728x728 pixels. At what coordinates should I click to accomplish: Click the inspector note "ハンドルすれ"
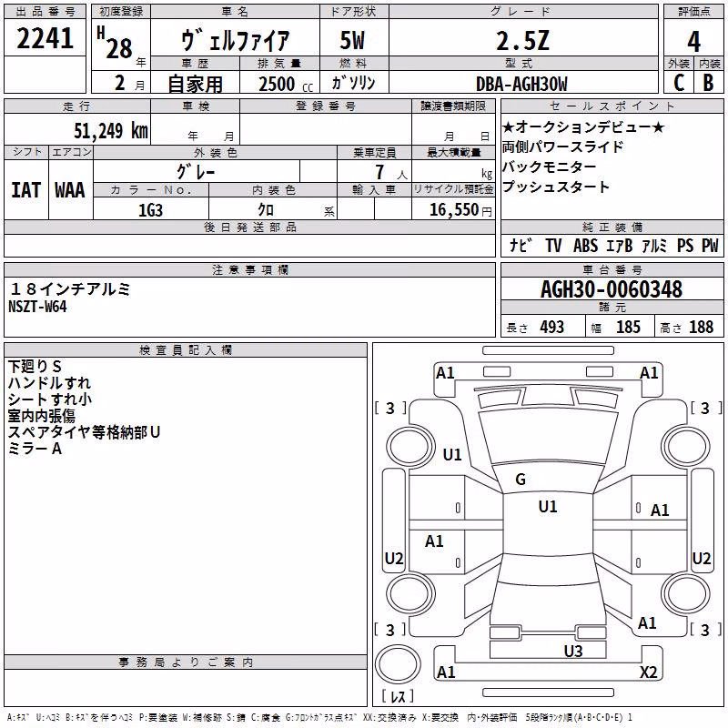(x=50, y=382)
